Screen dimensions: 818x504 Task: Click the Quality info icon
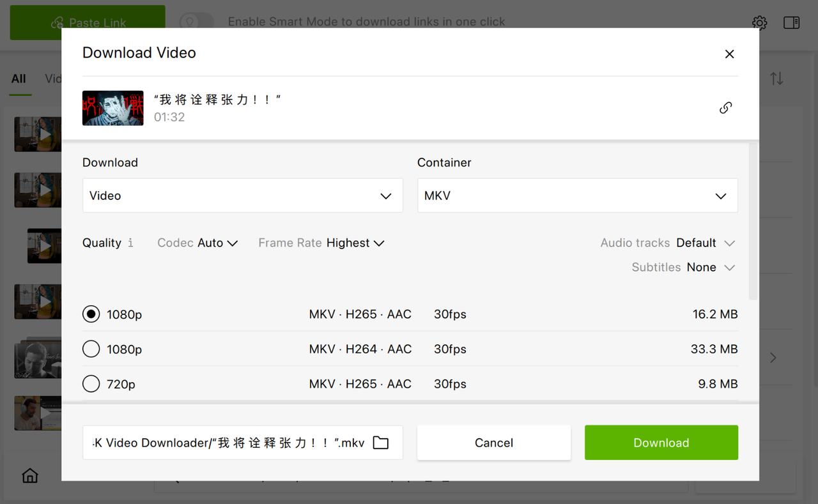(130, 243)
